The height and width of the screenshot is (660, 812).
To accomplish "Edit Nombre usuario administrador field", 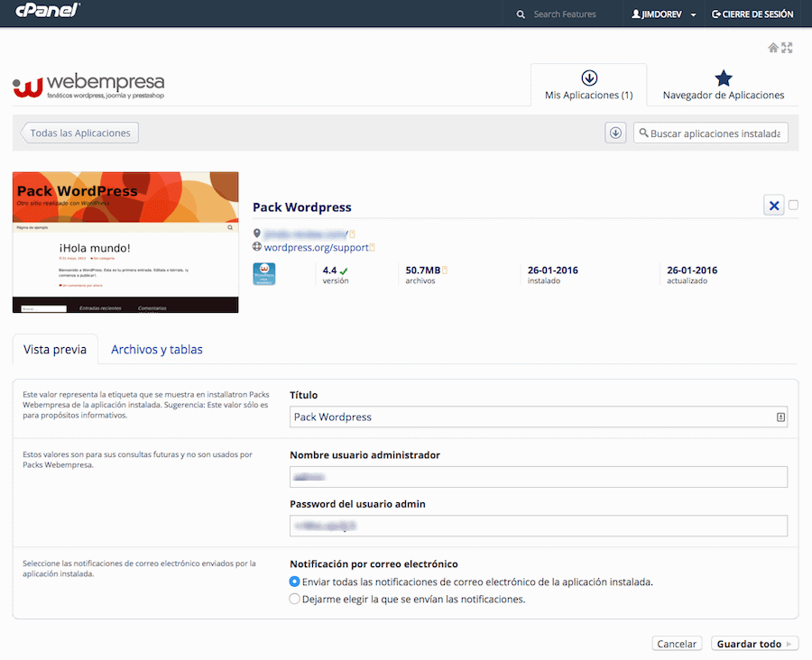I will tap(539, 477).
